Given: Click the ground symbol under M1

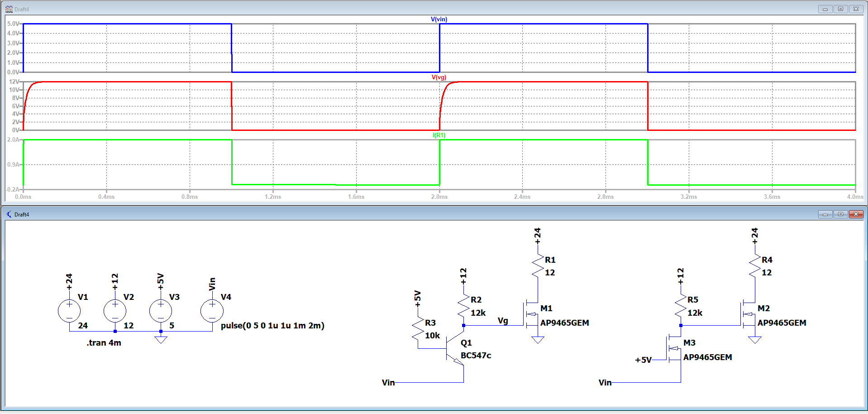Looking at the screenshot, I should click(x=538, y=340).
